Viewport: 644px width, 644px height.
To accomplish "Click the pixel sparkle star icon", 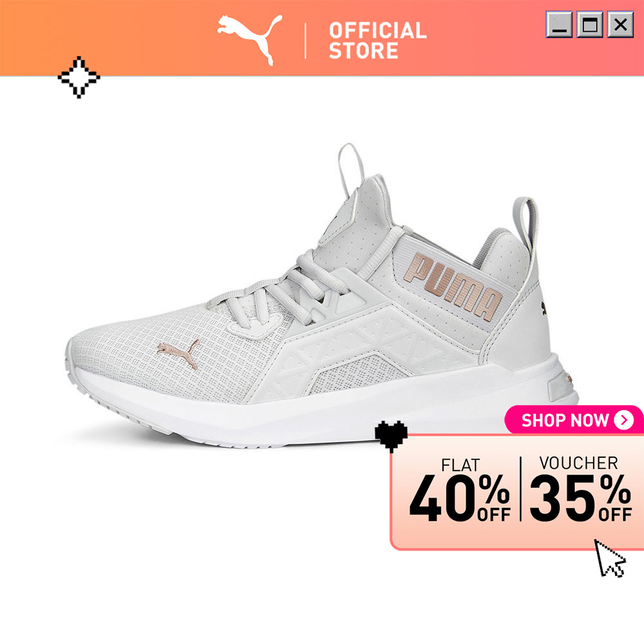I will [x=79, y=77].
